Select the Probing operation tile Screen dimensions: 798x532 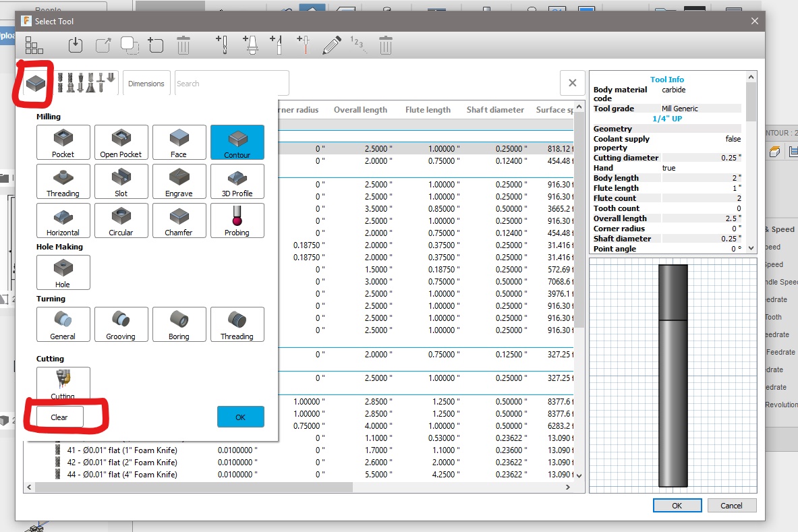coord(237,220)
